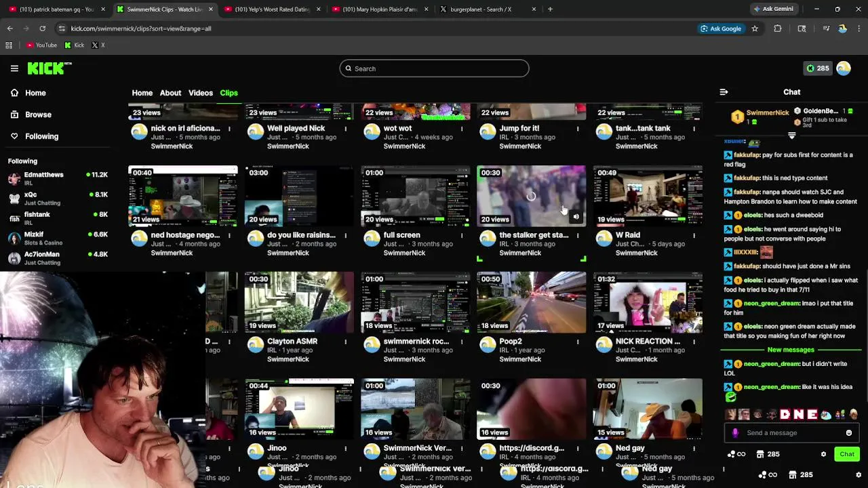Image resolution: width=868 pixels, height=488 pixels.
Task: Click the site info icon in the address bar
Action: click(62, 28)
